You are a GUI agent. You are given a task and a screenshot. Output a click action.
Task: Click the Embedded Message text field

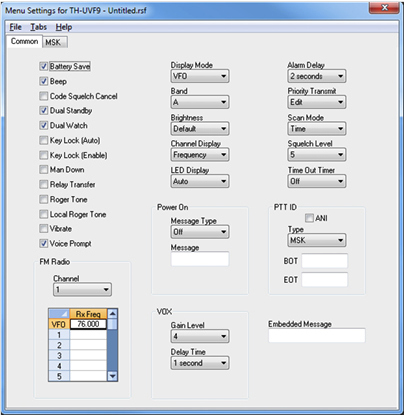click(x=317, y=335)
